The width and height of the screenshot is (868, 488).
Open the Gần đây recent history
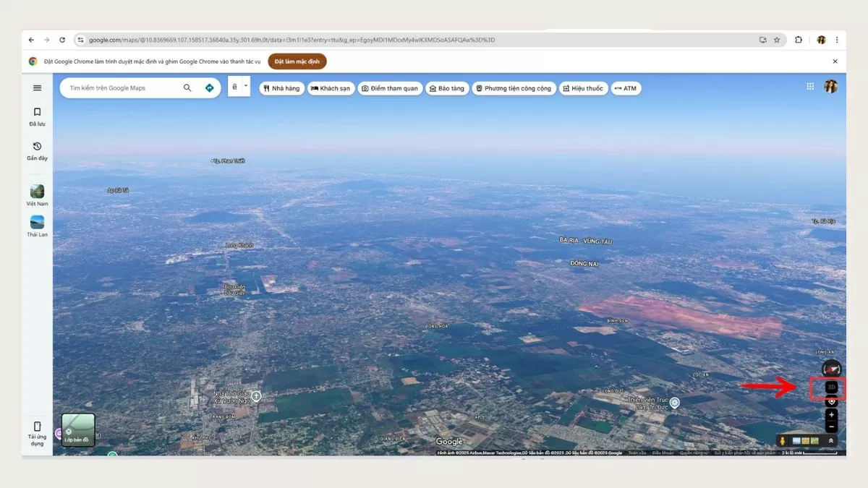(x=38, y=150)
